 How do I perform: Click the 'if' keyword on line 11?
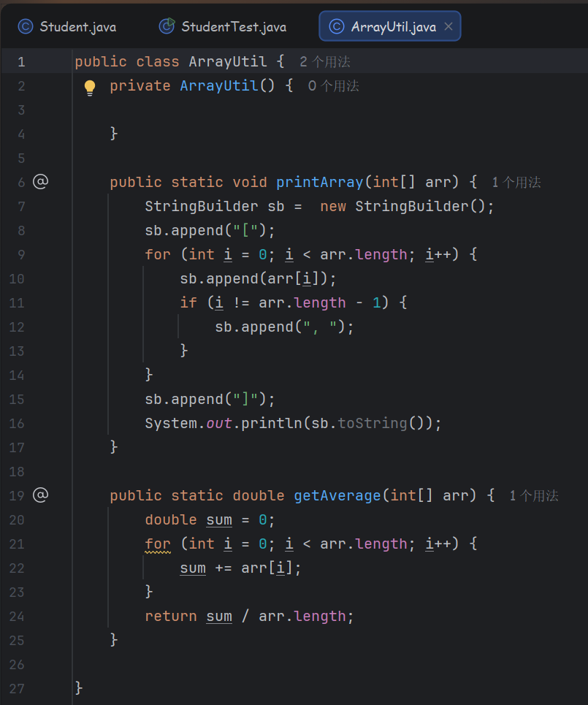point(188,302)
